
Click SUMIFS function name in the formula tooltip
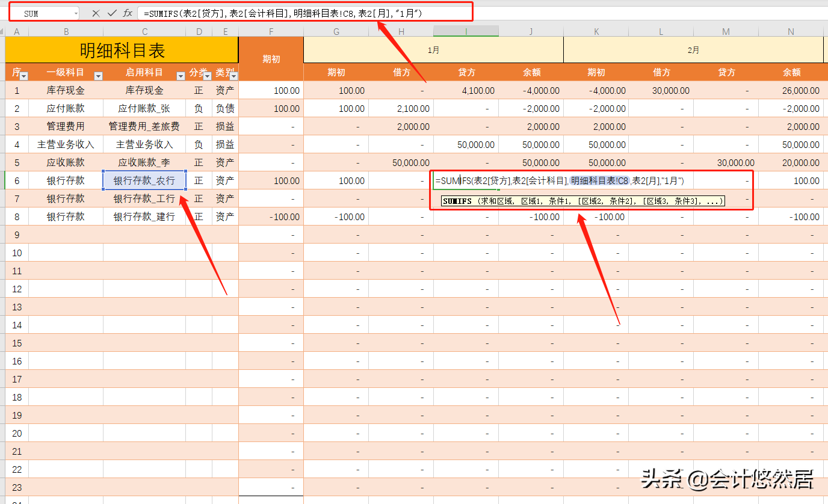point(457,201)
